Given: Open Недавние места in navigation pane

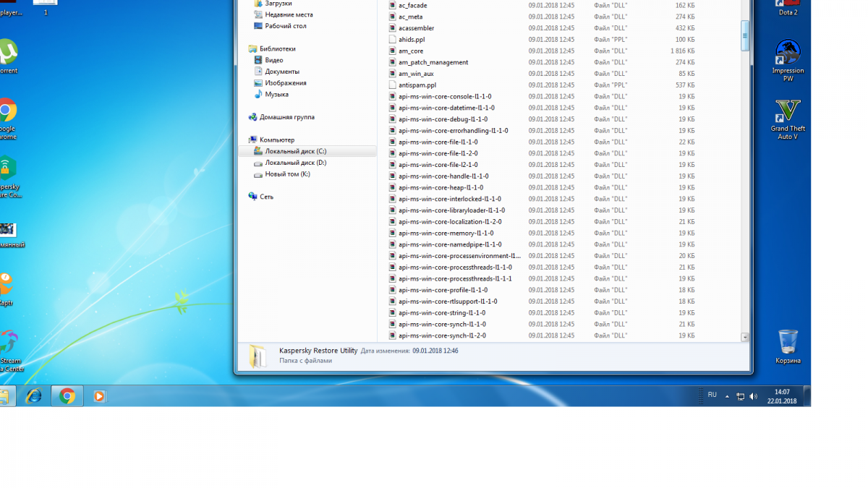Looking at the screenshot, I should [289, 14].
